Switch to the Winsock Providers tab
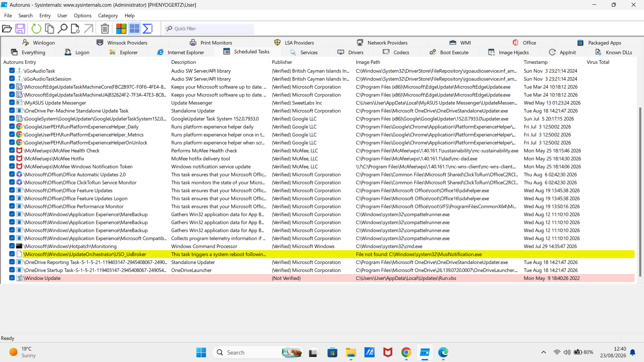 [x=122, y=43]
